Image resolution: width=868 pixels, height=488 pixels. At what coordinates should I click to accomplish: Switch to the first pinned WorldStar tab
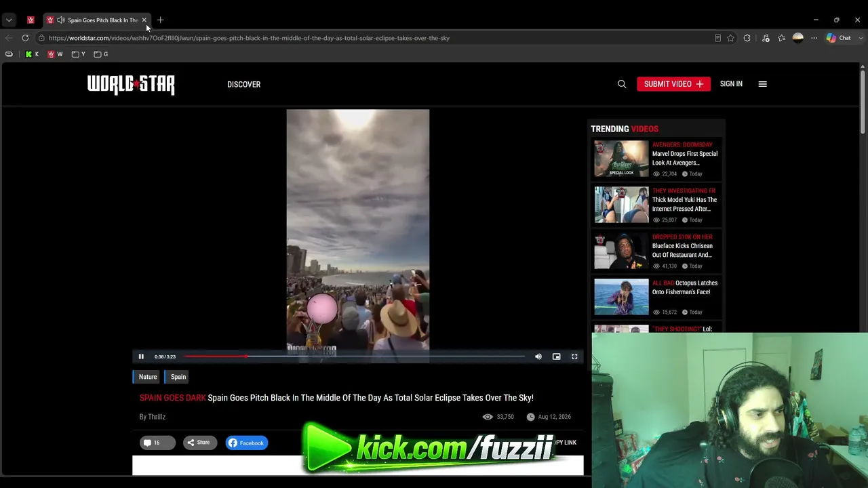(x=31, y=20)
